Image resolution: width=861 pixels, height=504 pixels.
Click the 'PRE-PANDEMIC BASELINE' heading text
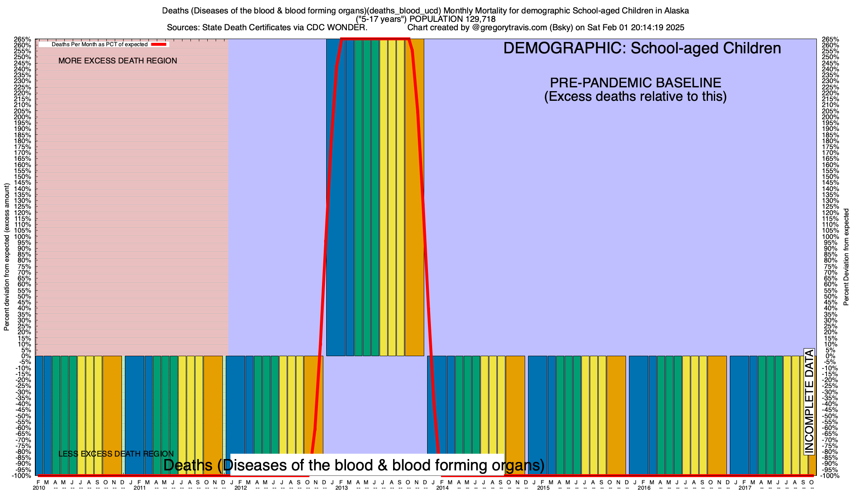[x=635, y=83]
